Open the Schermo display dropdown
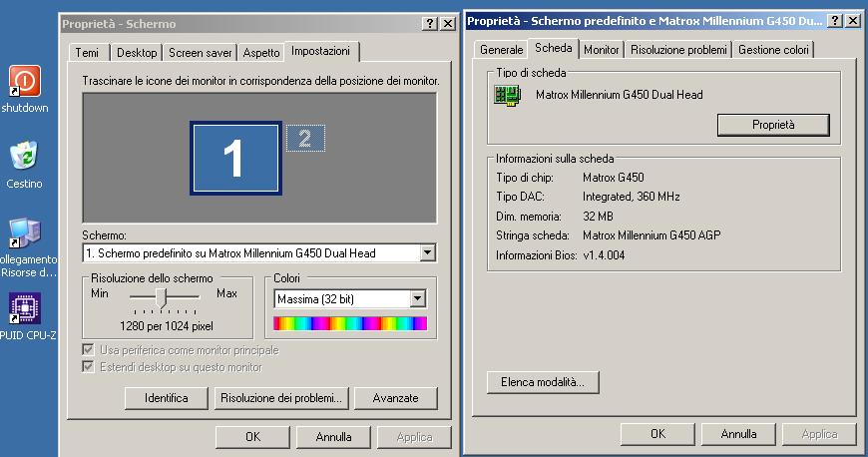 click(427, 253)
